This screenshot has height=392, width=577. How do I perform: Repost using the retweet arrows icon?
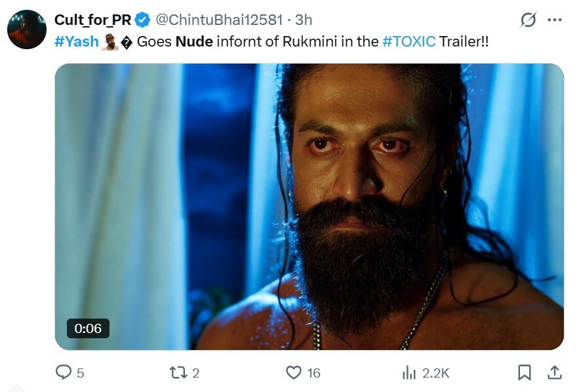178,372
